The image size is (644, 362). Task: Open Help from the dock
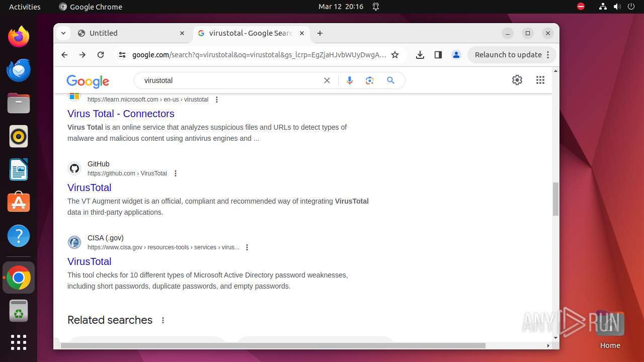click(19, 236)
